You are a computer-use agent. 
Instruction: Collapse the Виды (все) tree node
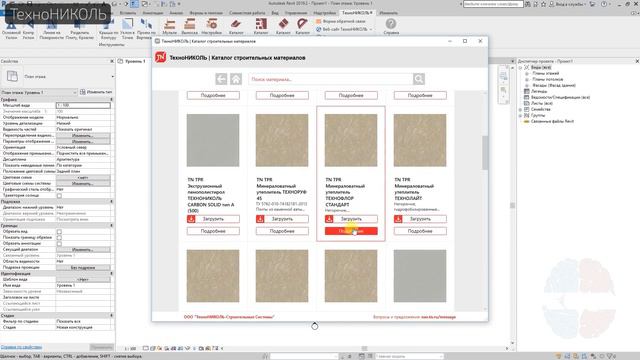(x=520, y=67)
